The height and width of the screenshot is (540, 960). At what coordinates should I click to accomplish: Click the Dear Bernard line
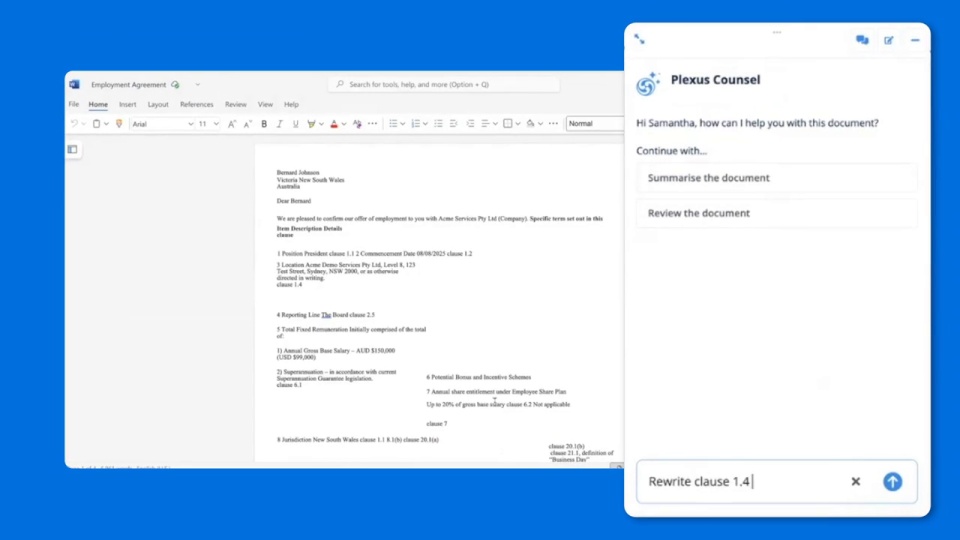(294, 201)
